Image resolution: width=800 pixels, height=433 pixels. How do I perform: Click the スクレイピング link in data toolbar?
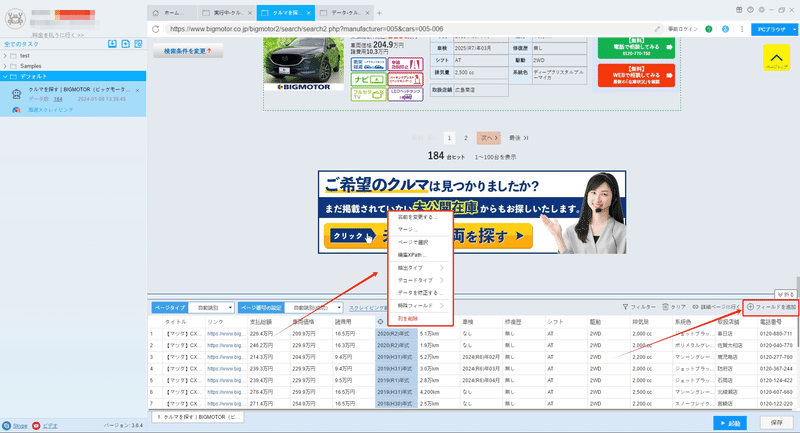(367, 308)
